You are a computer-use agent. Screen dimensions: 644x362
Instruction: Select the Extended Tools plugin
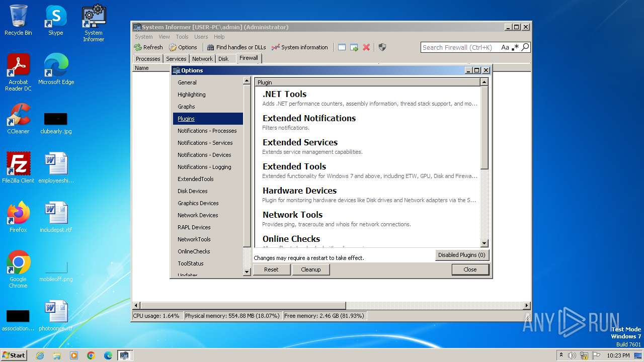click(x=368, y=171)
